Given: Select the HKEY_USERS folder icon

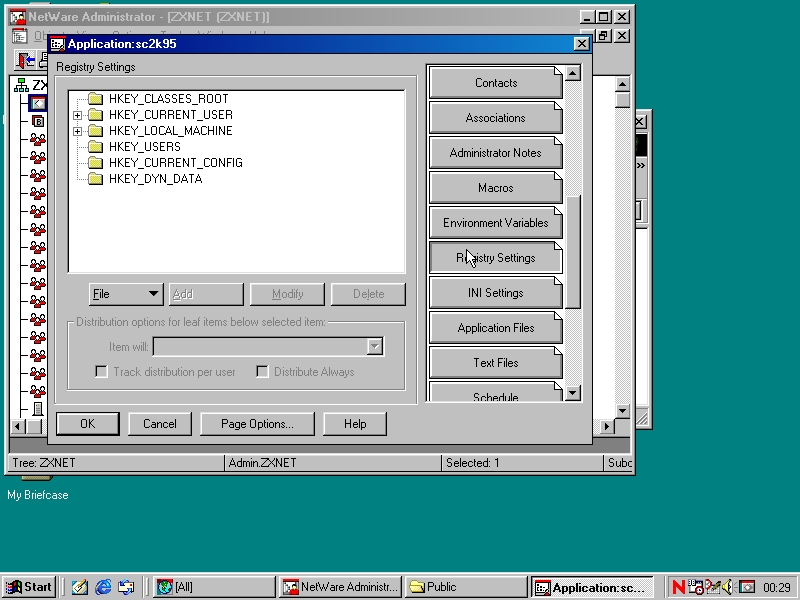Looking at the screenshot, I should coord(95,147).
